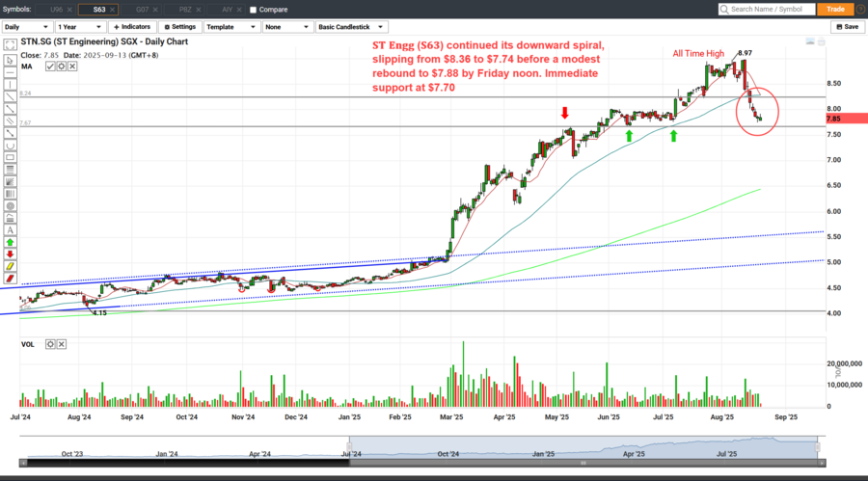This screenshot has width=868, height=481.
Task: Click the orange Trade button
Action: (835, 10)
